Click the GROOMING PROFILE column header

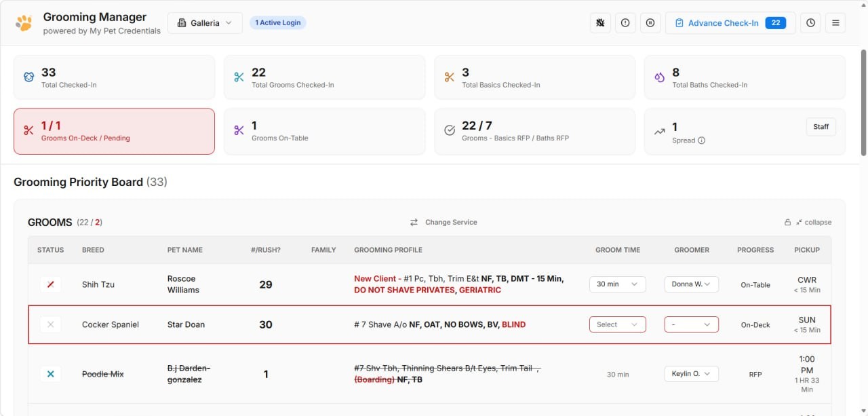pos(388,250)
